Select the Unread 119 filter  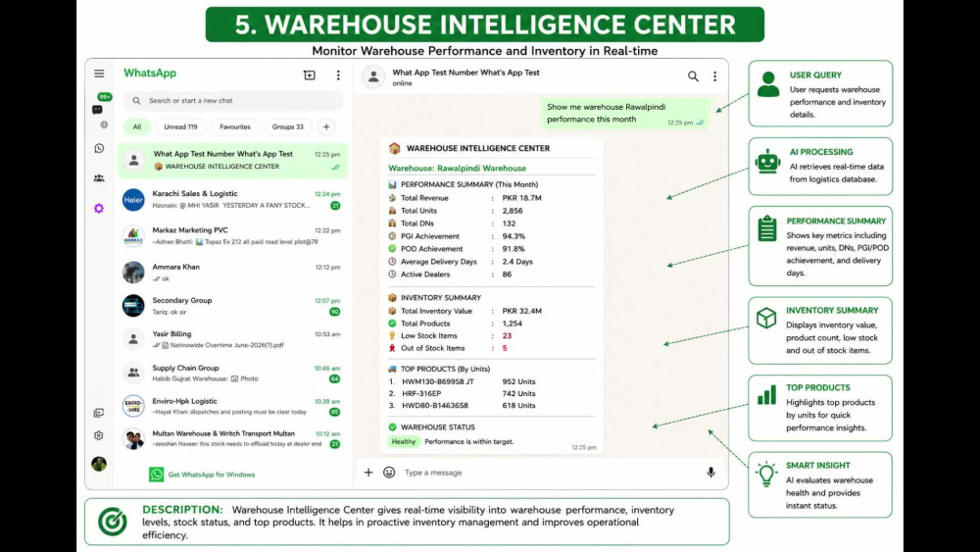coord(180,126)
